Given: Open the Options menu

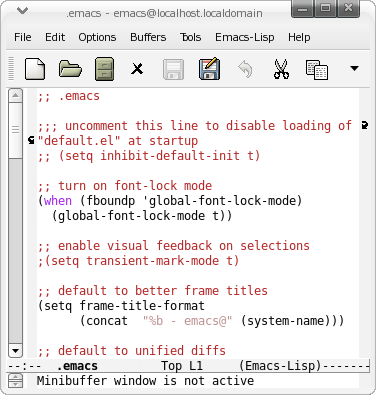Looking at the screenshot, I should pyautogui.click(x=97, y=37).
